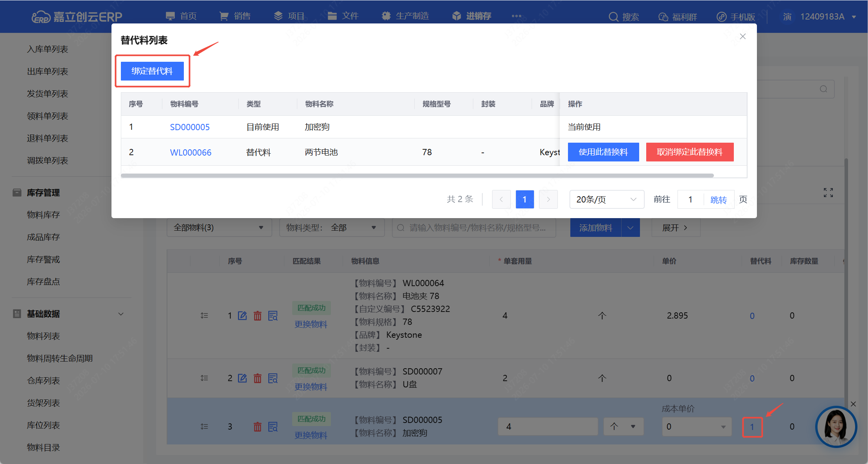Click the page number jump input field
Viewport: 868px width, 464px height.
click(x=690, y=199)
